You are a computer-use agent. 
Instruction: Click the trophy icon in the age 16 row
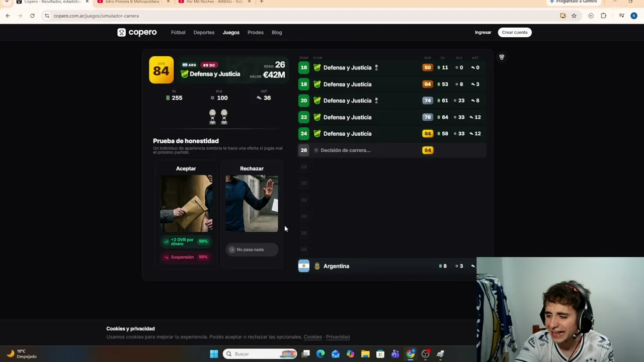376,67
